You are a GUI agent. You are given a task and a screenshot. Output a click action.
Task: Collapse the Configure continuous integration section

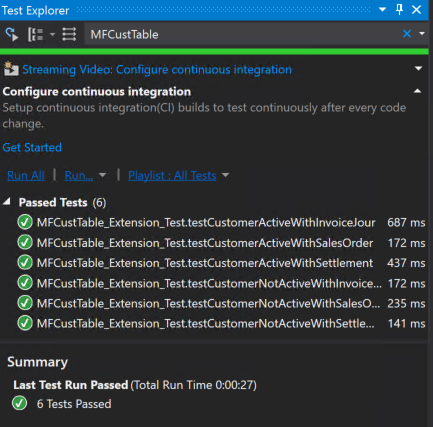coord(417,91)
